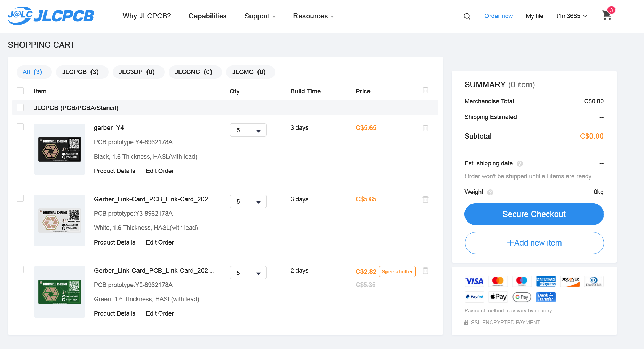Click the Mastercard payment icon
This screenshot has height=349, width=644.
click(x=498, y=281)
